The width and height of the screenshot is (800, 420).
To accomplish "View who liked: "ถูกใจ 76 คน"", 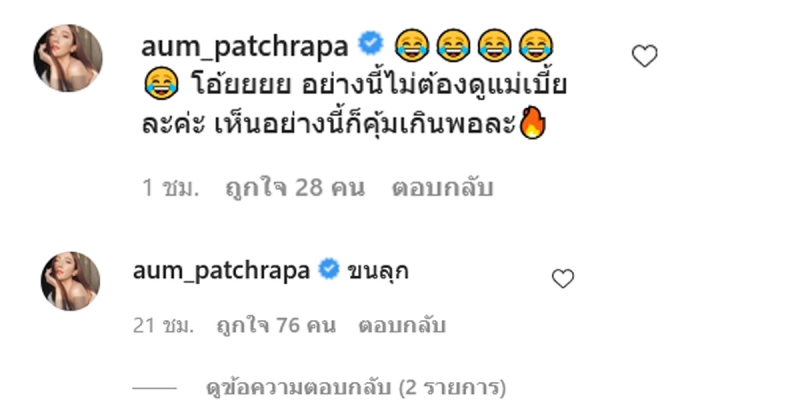I will (276, 325).
